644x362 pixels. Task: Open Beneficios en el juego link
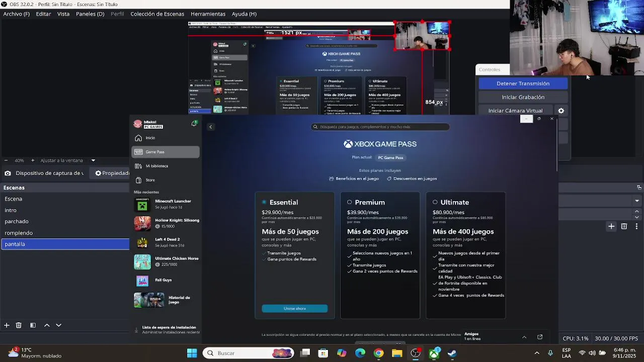354,178
